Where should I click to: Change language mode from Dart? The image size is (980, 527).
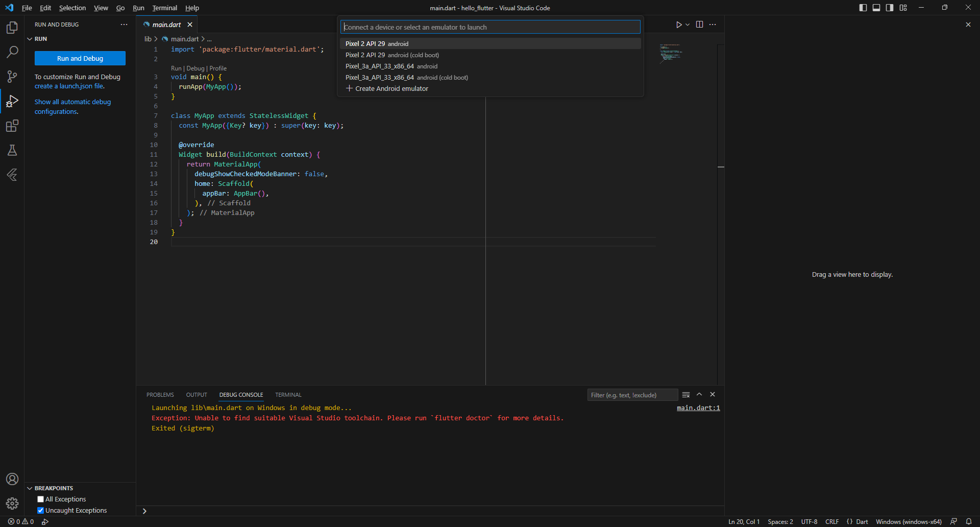[x=862, y=522]
